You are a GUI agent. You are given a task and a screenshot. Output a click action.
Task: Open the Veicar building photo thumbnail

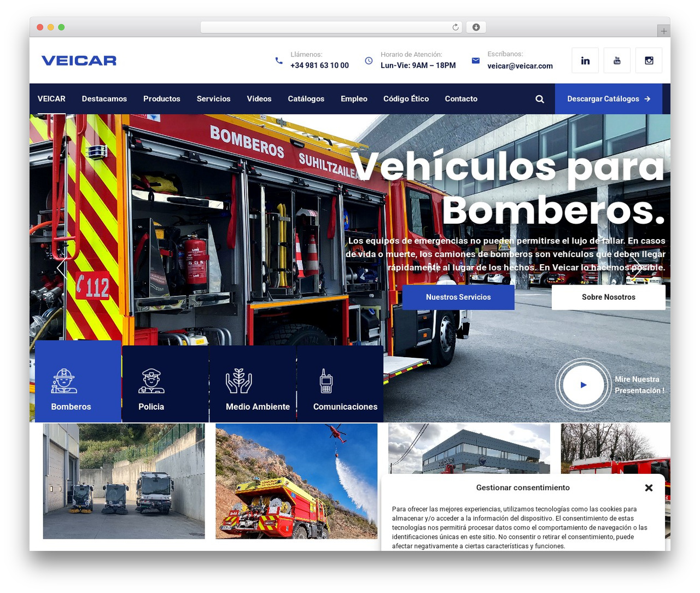(x=469, y=449)
